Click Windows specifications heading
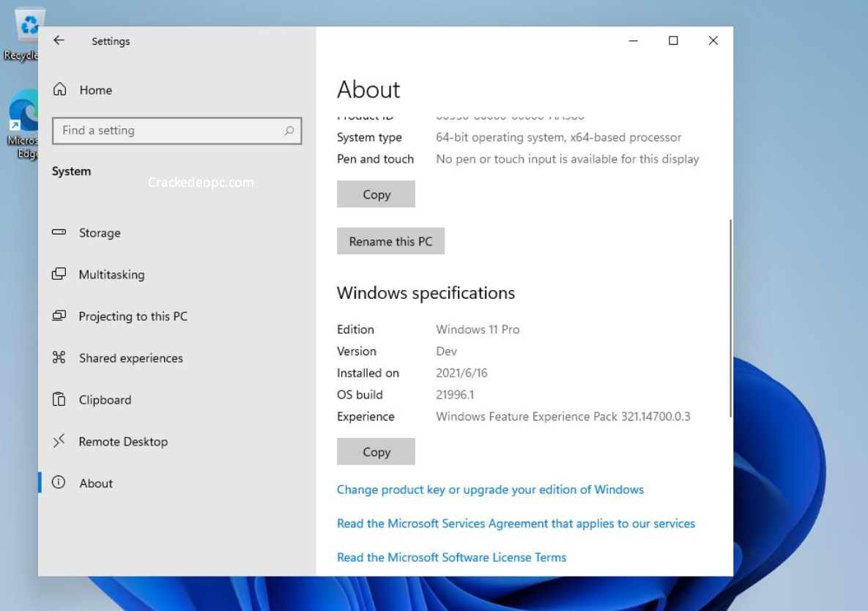 [x=426, y=293]
